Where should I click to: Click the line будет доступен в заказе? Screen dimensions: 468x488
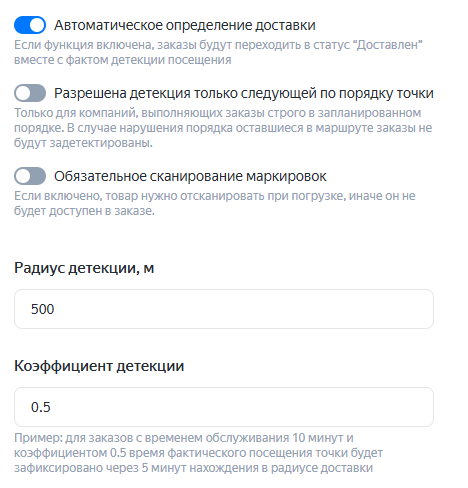[84, 211]
